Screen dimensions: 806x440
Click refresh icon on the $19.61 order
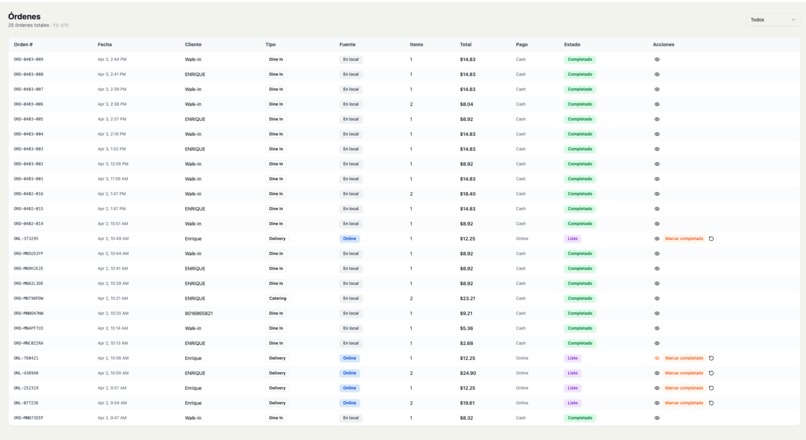pos(711,403)
